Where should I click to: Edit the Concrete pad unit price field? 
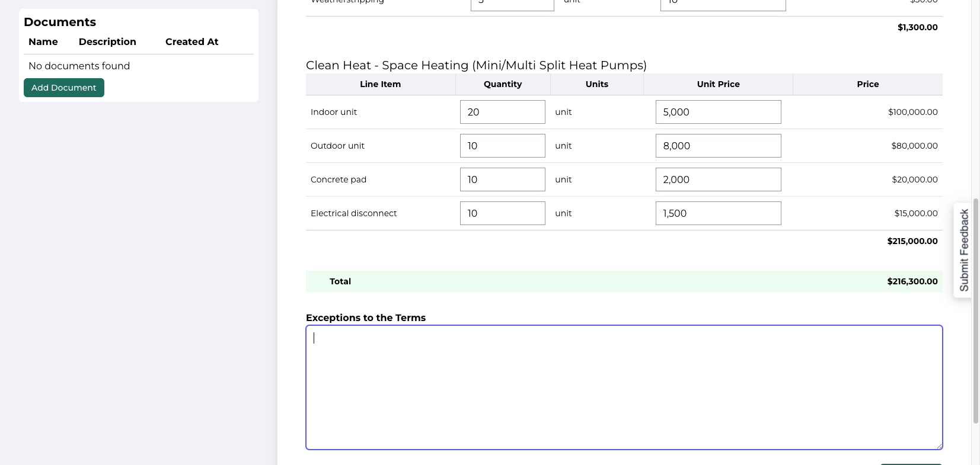pos(718,179)
